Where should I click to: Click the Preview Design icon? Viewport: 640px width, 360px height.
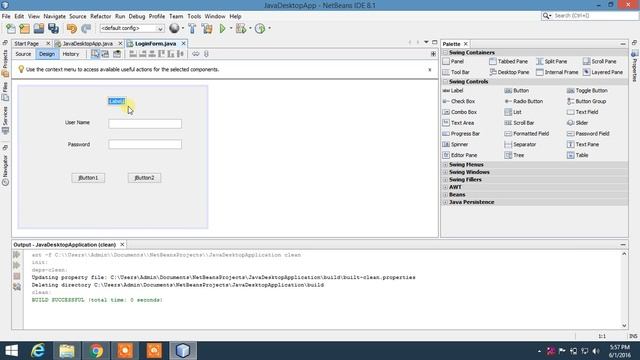tap(117, 54)
